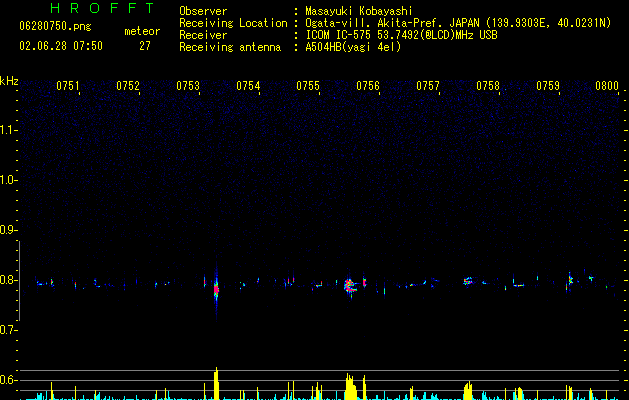Image resolution: width=629 pixels, height=400 pixels.
Task: Click the A504HB(yagi 4el) antenna text
Action: tap(353, 47)
